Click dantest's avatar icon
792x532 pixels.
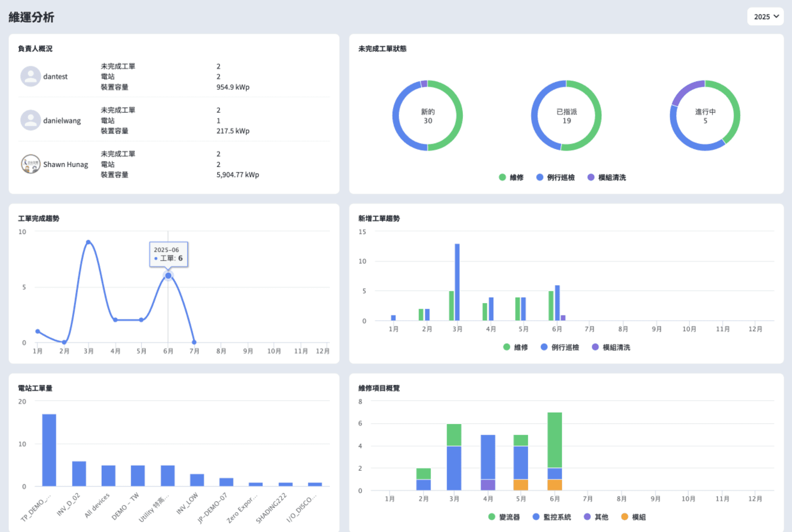(x=31, y=76)
